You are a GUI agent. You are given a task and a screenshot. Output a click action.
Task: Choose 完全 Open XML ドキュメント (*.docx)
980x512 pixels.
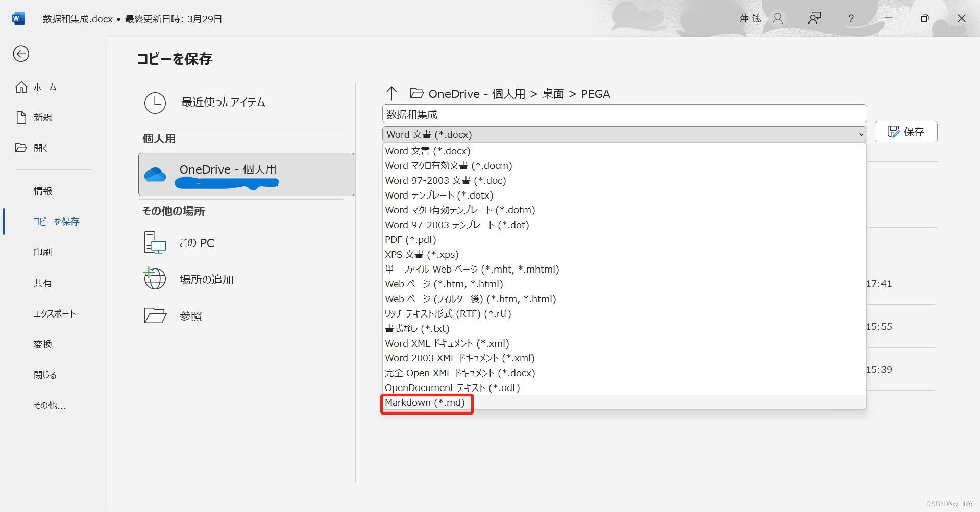pyautogui.click(x=624, y=373)
